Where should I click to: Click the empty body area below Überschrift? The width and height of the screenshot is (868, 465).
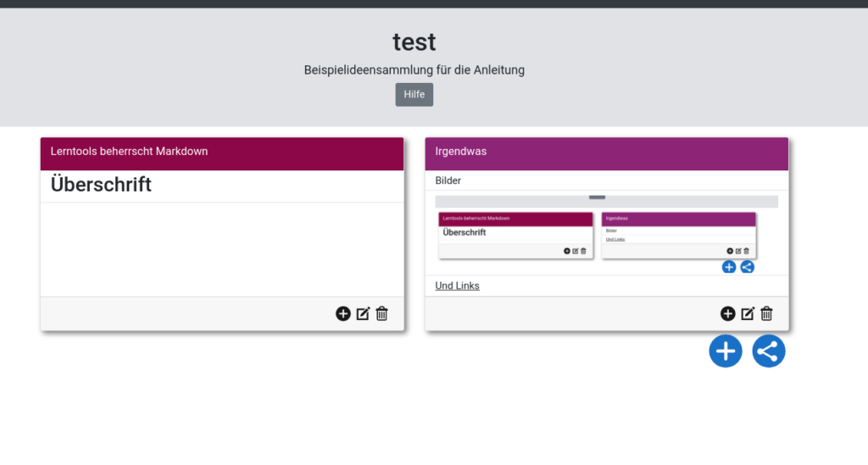[x=222, y=250]
